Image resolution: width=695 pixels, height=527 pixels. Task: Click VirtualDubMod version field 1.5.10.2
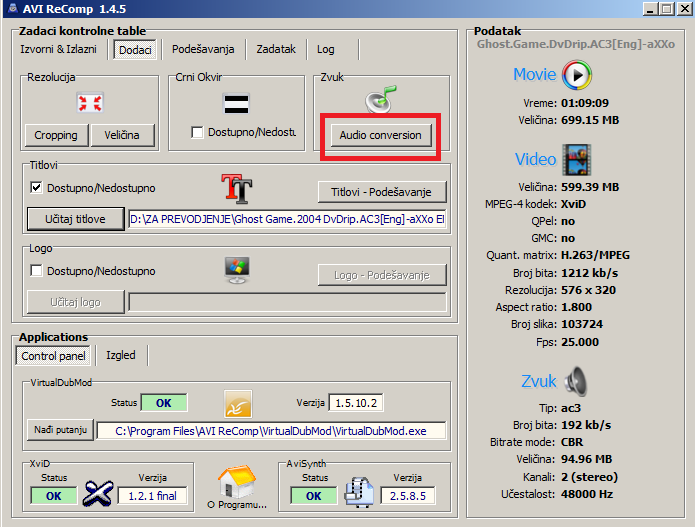tap(356, 403)
